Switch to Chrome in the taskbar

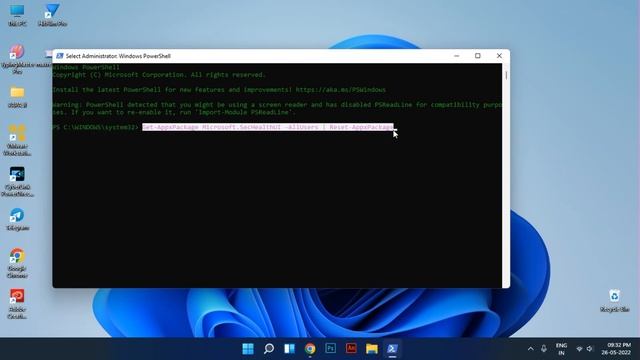[310, 349]
